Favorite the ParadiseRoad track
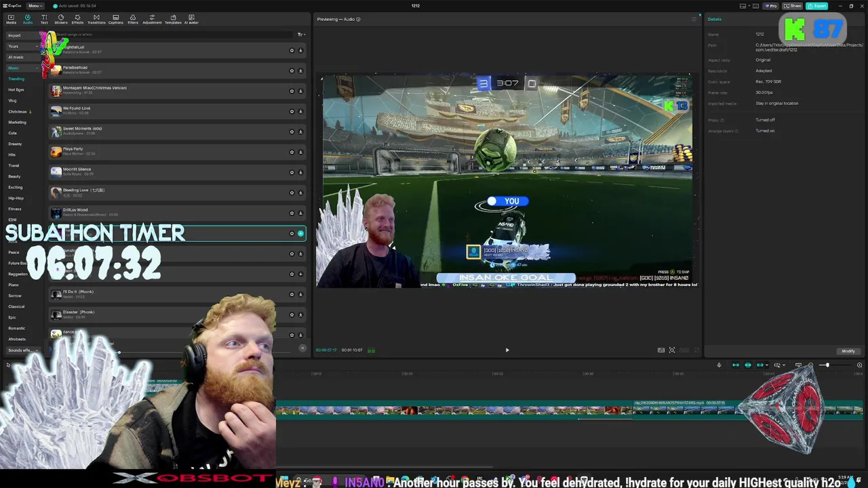 (x=292, y=70)
